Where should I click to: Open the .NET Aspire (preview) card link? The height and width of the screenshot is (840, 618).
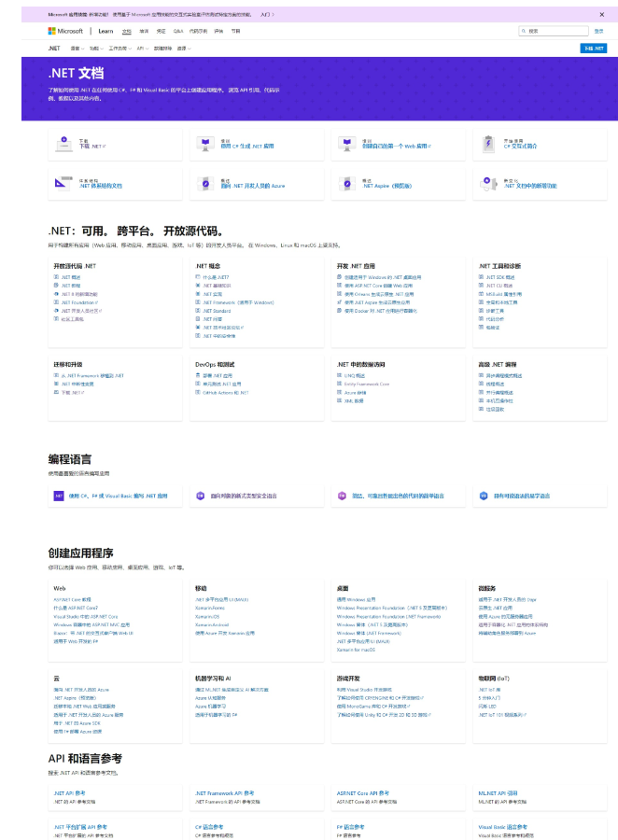point(387,186)
